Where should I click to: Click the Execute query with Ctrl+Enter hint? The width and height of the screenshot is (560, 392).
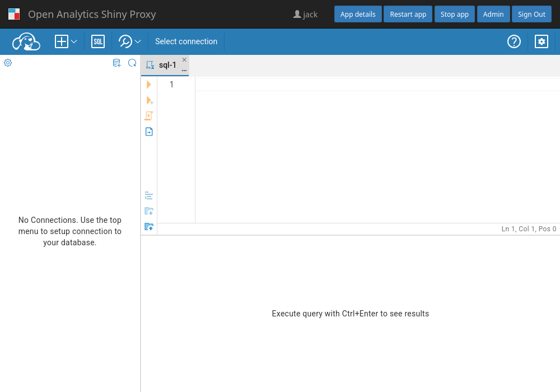click(x=351, y=314)
